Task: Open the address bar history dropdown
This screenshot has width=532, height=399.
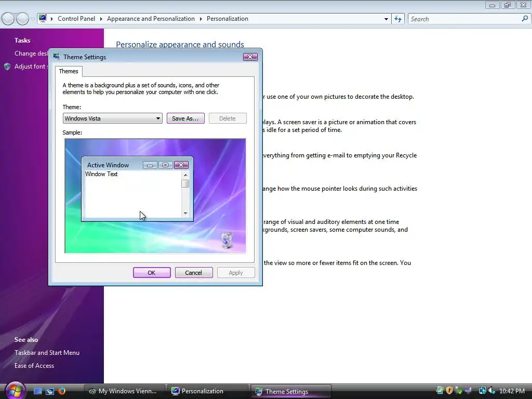Action: (386, 19)
